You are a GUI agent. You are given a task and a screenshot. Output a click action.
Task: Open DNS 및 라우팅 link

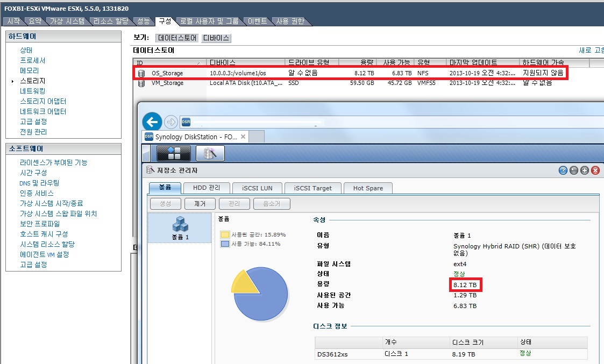[x=40, y=183]
